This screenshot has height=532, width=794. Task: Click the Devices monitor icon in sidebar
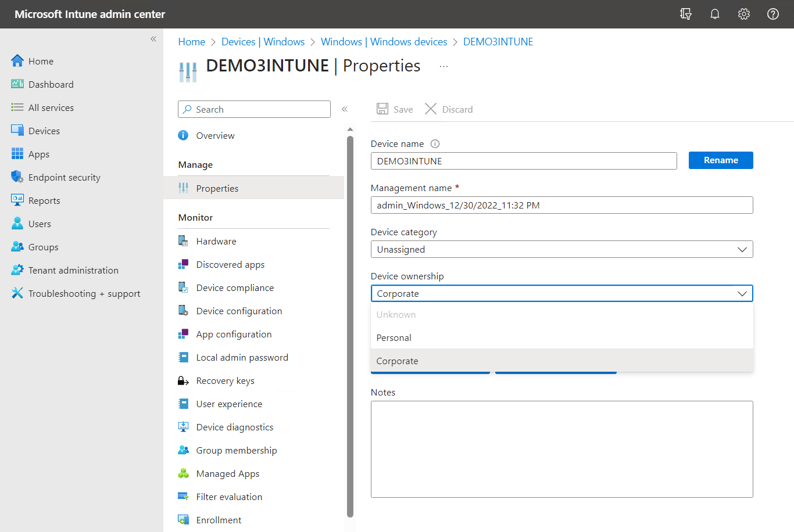[x=17, y=130]
